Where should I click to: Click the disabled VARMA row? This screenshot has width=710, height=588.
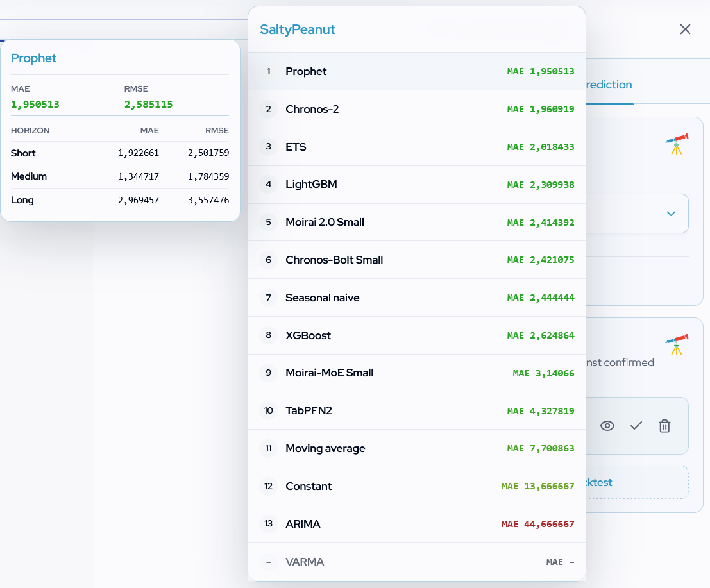coord(417,562)
